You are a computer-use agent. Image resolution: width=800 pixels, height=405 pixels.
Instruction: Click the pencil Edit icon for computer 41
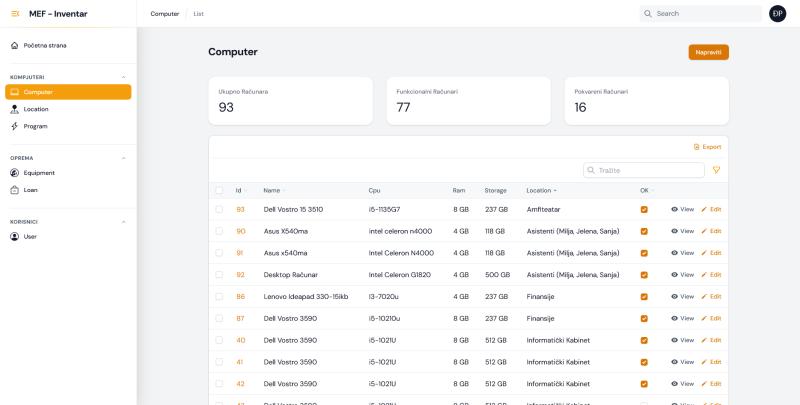(704, 362)
